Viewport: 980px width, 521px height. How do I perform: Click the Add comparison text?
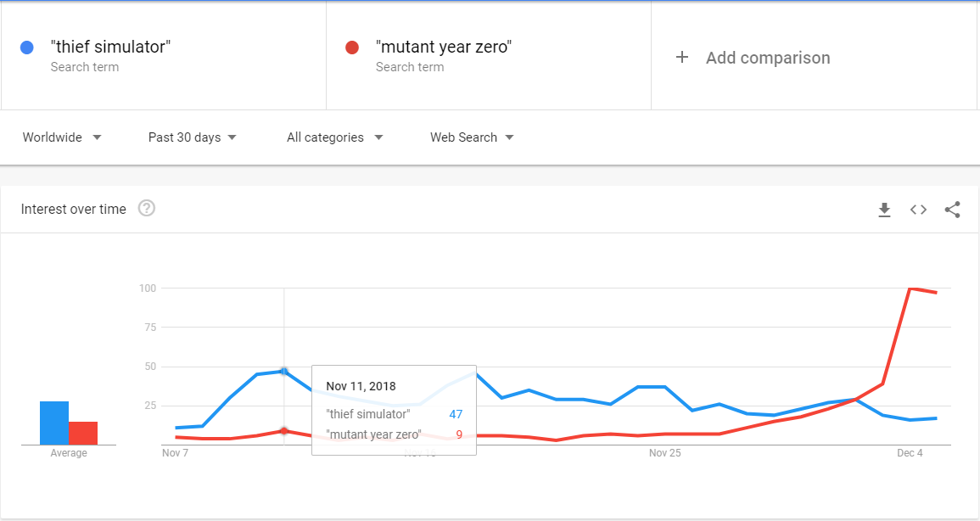[768, 58]
